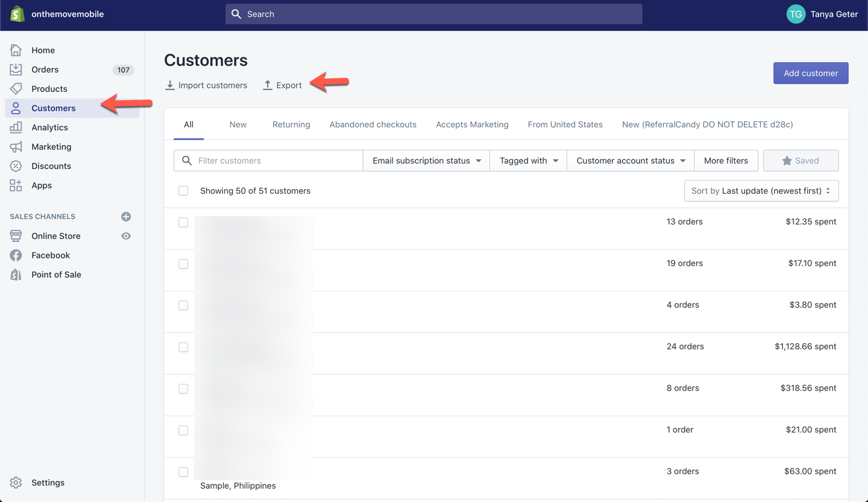Click the Export upload arrow icon
The width and height of the screenshot is (868, 502).
coord(268,85)
